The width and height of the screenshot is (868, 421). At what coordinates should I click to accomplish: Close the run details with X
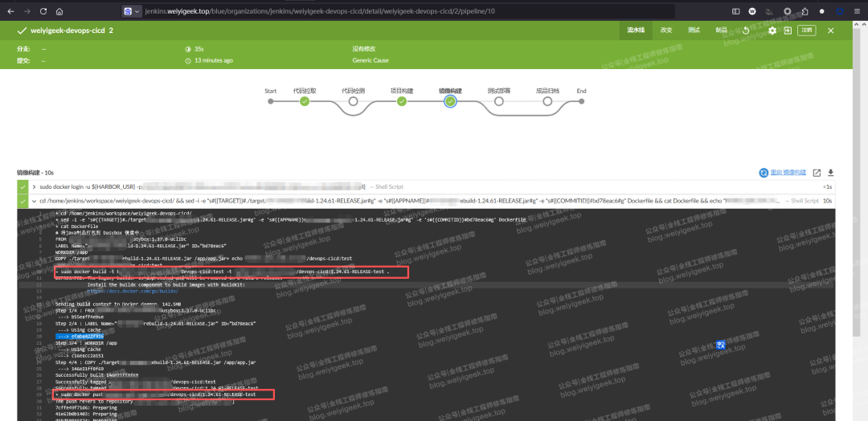click(830, 31)
